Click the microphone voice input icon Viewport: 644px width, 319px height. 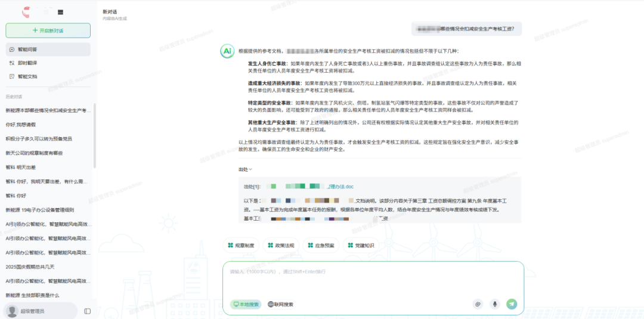pyautogui.click(x=494, y=304)
